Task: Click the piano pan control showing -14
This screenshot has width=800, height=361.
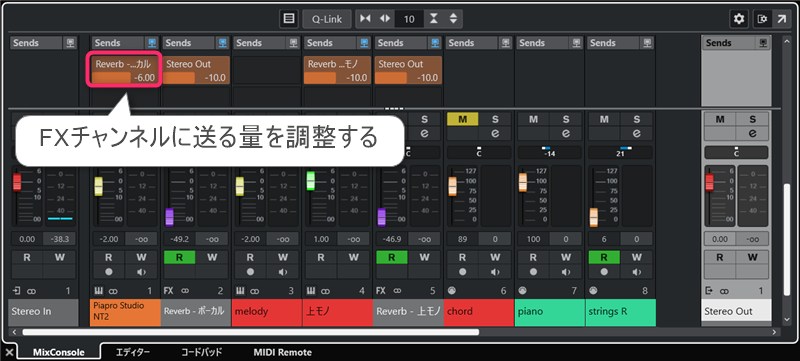Action: tap(550, 152)
